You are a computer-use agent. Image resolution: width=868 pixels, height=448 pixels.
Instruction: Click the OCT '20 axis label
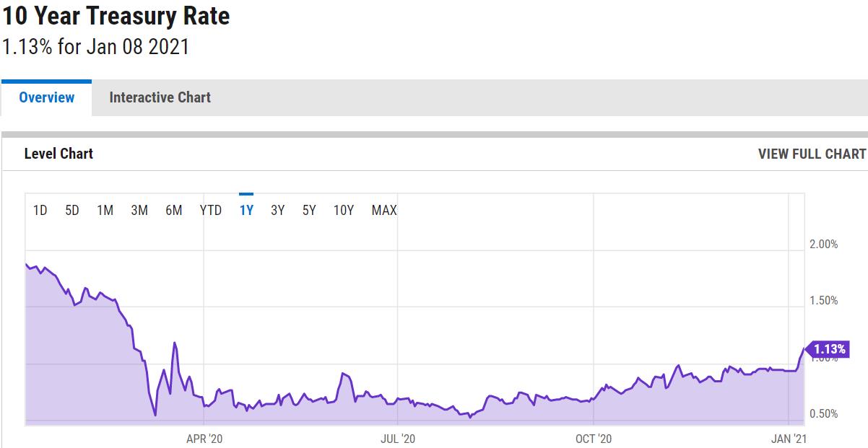coord(594,438)
